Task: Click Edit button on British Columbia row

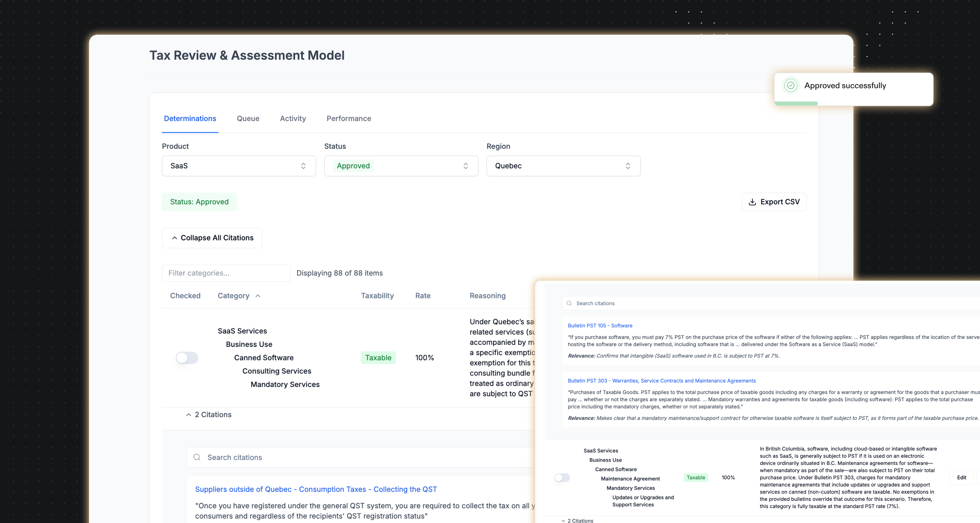Action: (x=961, y=477)
